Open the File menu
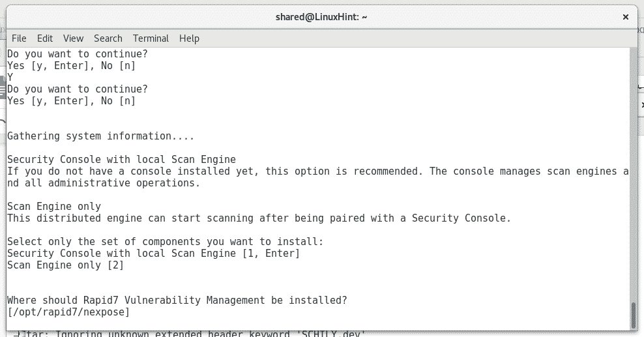Image resolution: width=644 pixels, height=337 pixels. 19,38
